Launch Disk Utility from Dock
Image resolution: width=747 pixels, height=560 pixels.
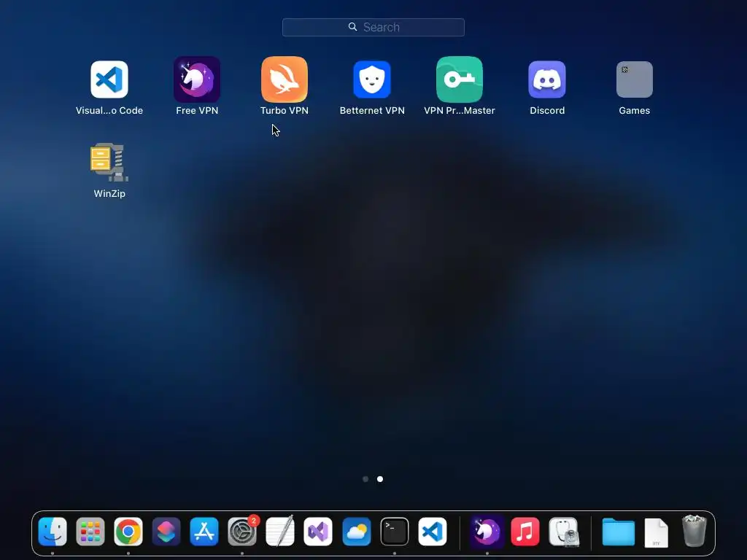(x=564, y=532)
